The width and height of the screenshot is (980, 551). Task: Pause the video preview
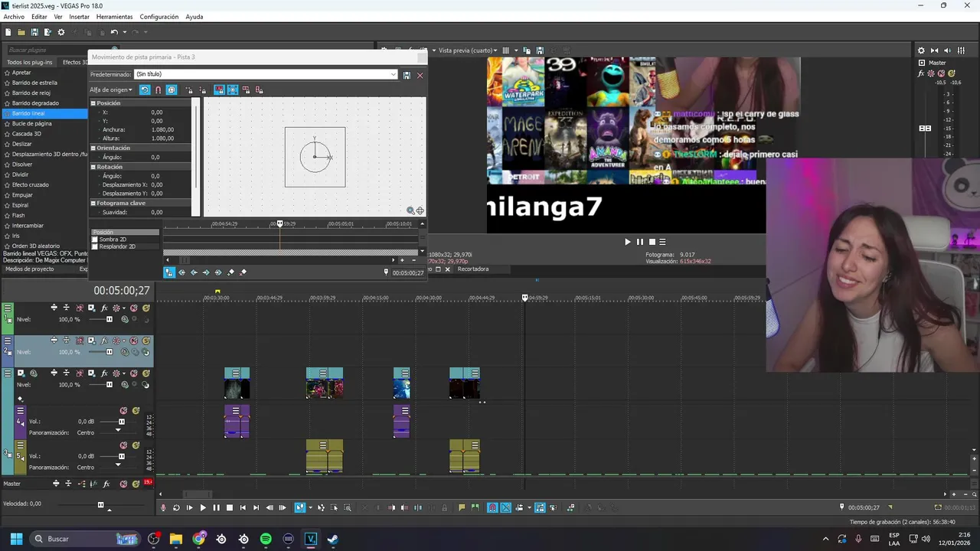coord(640,242)
